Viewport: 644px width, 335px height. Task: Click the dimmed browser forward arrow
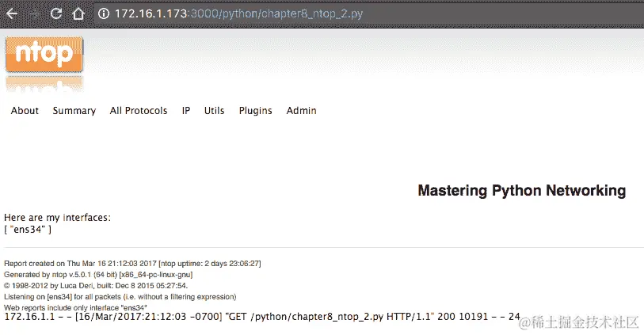35,14
